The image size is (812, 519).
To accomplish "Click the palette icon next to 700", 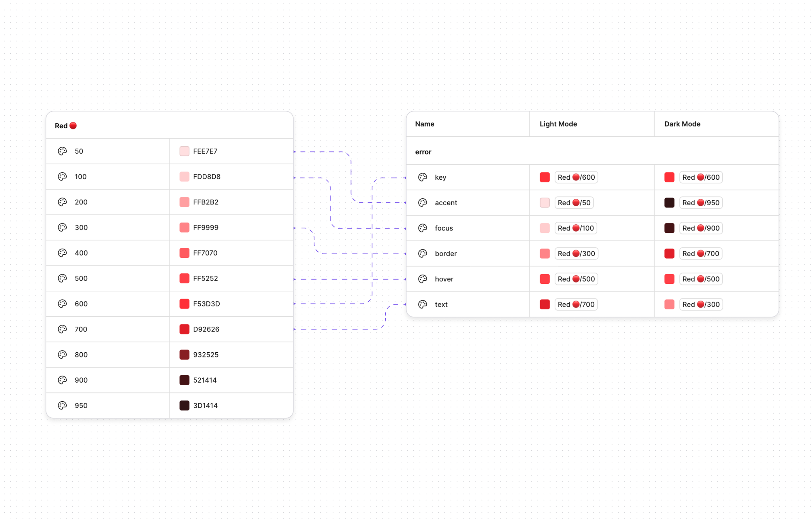I will [62, 329].
